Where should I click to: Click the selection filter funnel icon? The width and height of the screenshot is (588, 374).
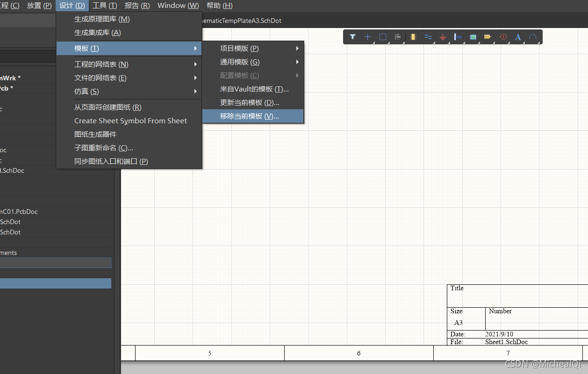[x=353, y=37]
